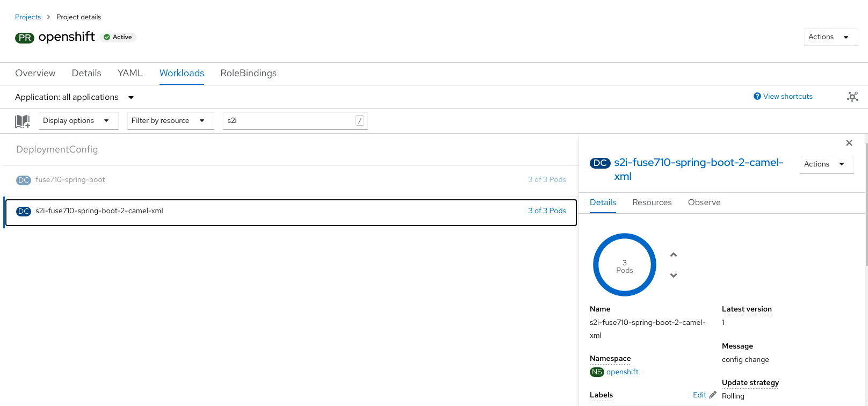
Task: Click the DC badge of fuse710-spring-boot
Action: [24, 180]
